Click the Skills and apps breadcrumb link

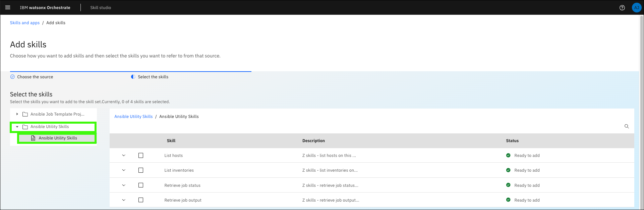[x=25, y=23]
